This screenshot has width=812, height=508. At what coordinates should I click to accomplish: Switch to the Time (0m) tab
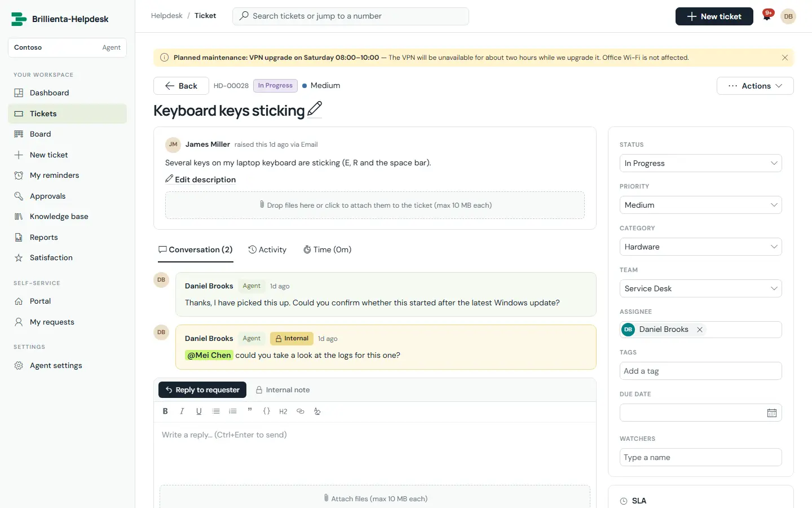click(327, 249)
